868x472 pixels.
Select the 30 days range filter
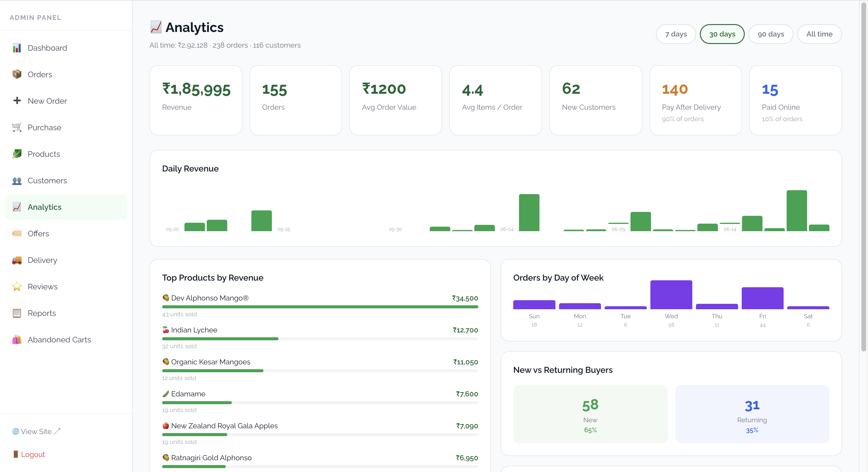click(722, 34)
